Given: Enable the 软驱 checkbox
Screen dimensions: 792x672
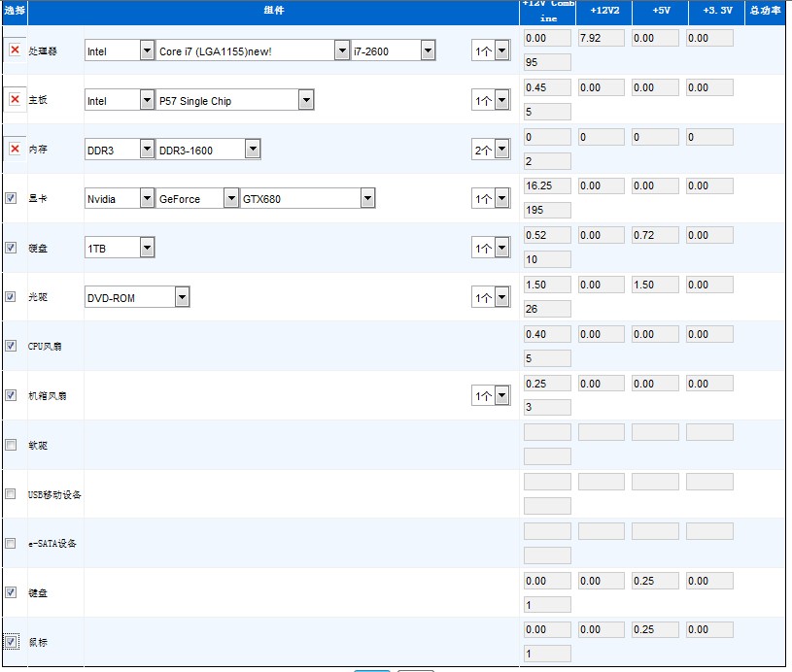Looking at the screenshot, I should click(11, 445).
